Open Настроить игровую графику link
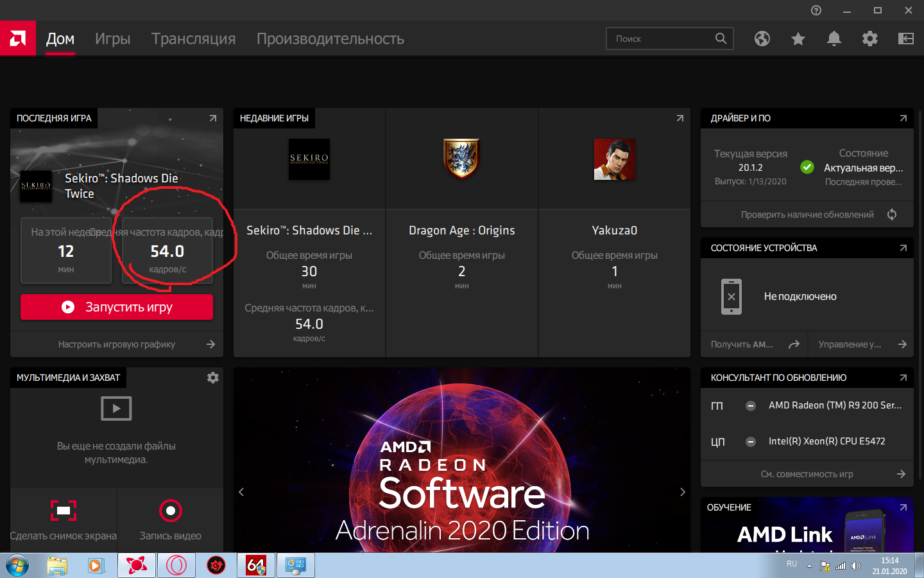 [117, 344]
